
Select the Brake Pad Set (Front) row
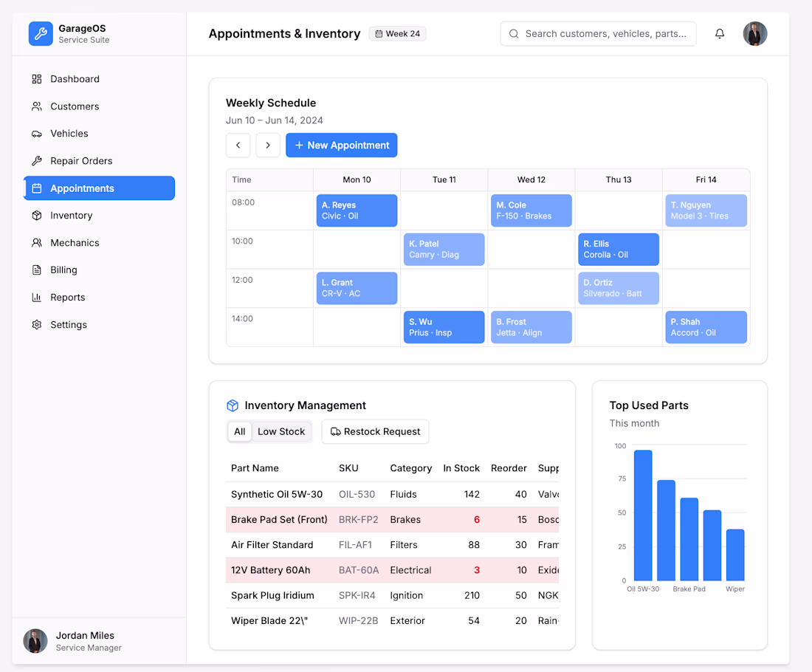[x=393, y=520]
